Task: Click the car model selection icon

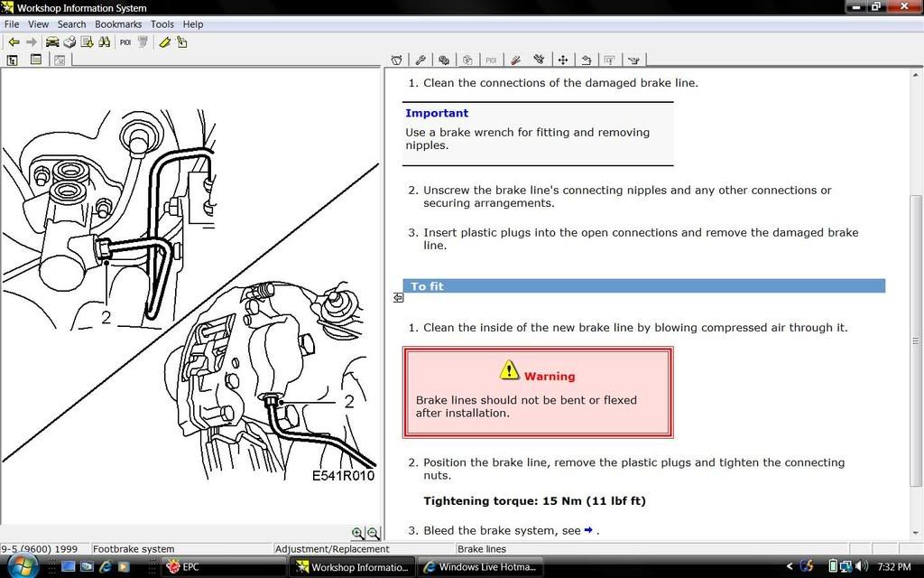Action: click(52, 42)
